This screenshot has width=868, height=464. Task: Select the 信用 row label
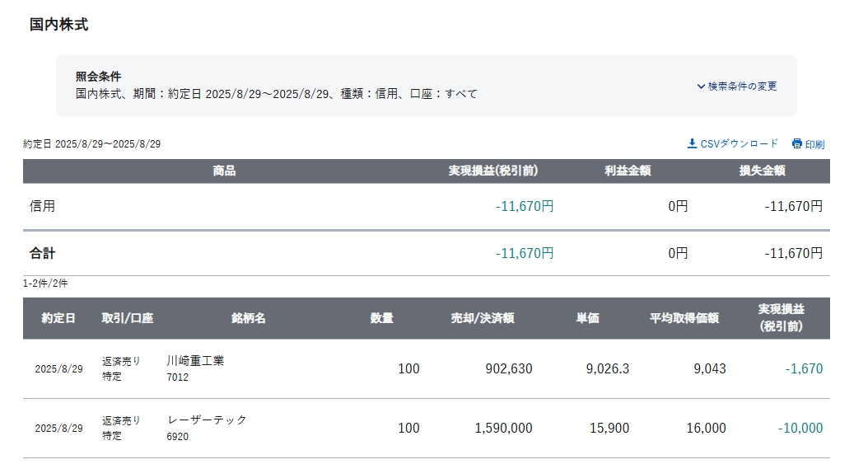(x=42, y=206)
